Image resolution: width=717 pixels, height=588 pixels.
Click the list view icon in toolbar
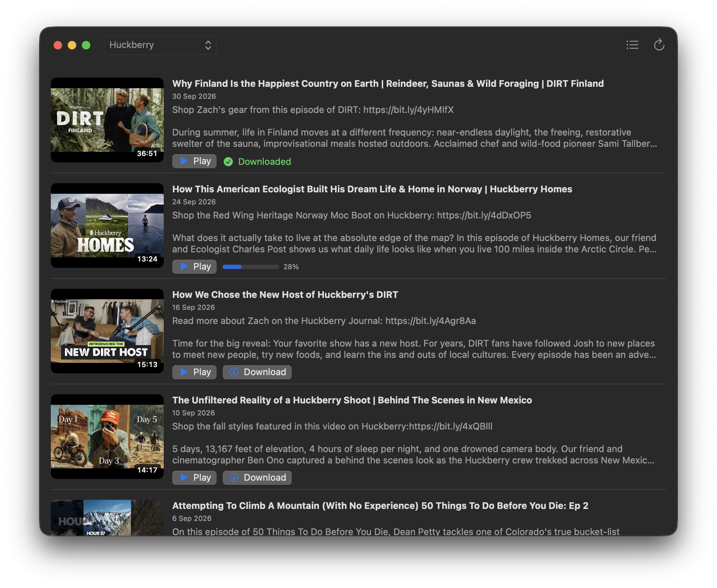632,45
